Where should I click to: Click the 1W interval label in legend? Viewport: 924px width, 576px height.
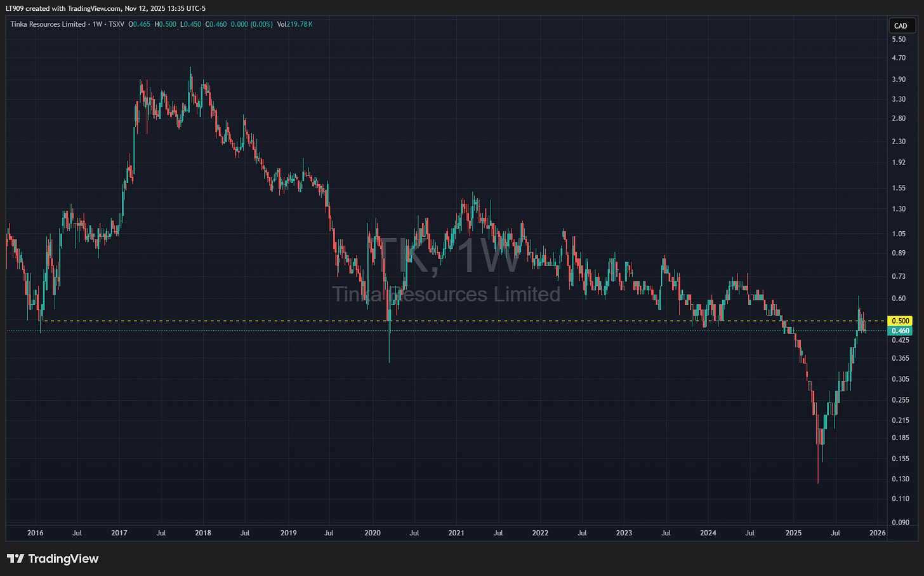pos(97,24)
